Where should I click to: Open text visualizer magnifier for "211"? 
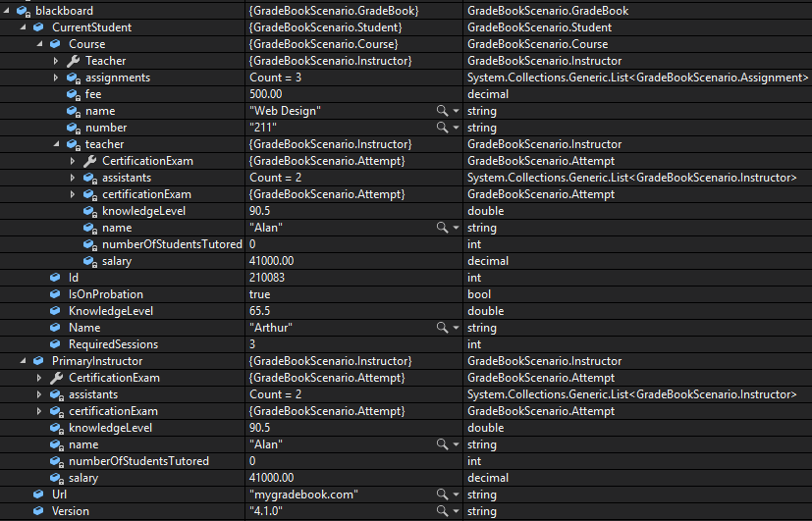[x=442, y=128]
